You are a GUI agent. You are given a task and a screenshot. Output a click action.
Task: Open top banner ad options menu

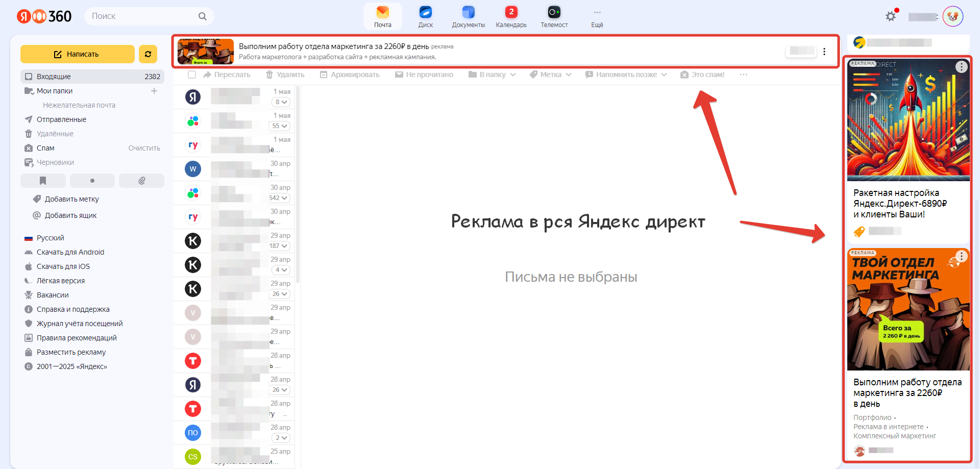pos(824,52)
